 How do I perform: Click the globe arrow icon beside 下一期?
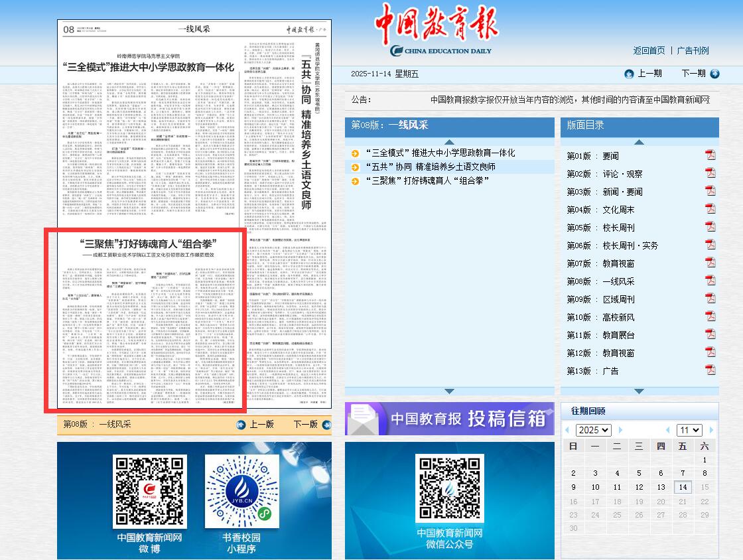coord(714,74)
